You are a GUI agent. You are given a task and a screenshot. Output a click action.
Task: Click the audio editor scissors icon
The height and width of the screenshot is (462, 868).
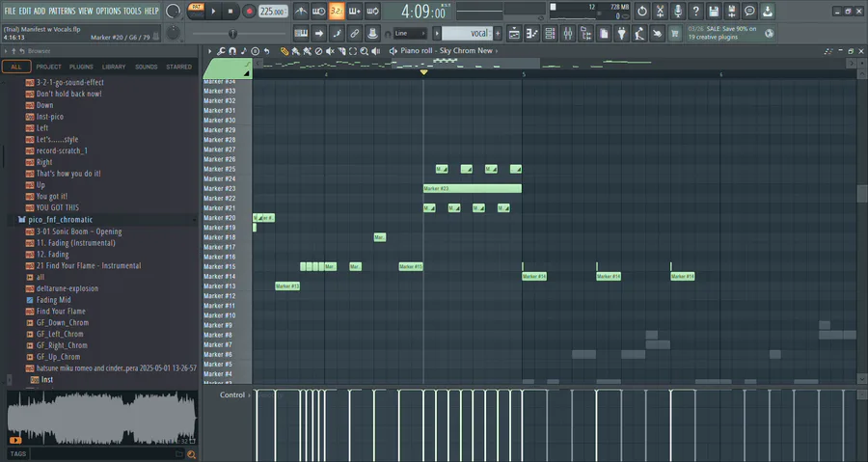(x=660, y=11)
